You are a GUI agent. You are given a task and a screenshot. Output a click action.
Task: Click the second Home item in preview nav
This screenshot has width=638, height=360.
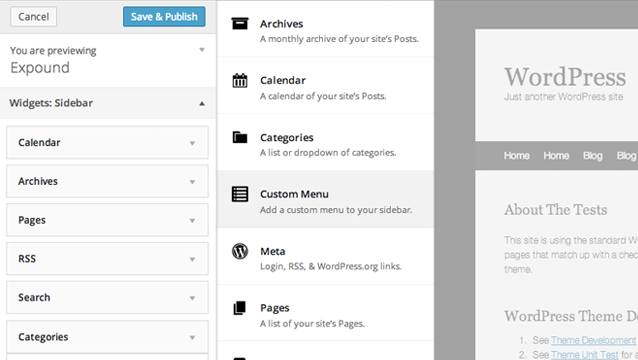click(x=556, y=156)
